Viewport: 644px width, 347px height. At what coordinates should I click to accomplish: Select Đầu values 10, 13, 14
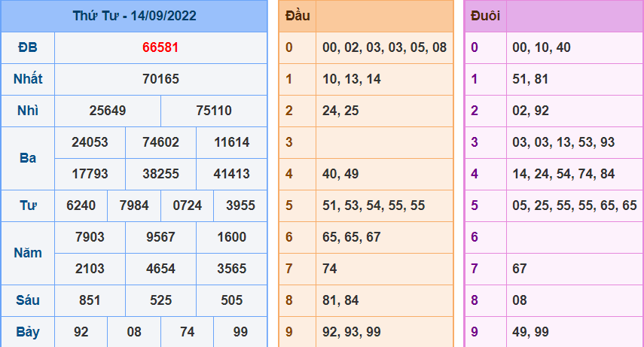pos(352,79)
